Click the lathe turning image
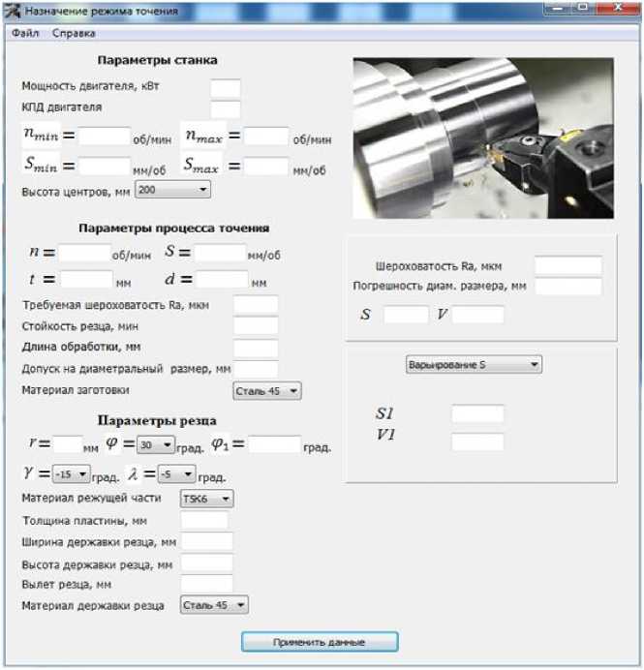Viewport: 644px width, 670px height. point(482,137)
